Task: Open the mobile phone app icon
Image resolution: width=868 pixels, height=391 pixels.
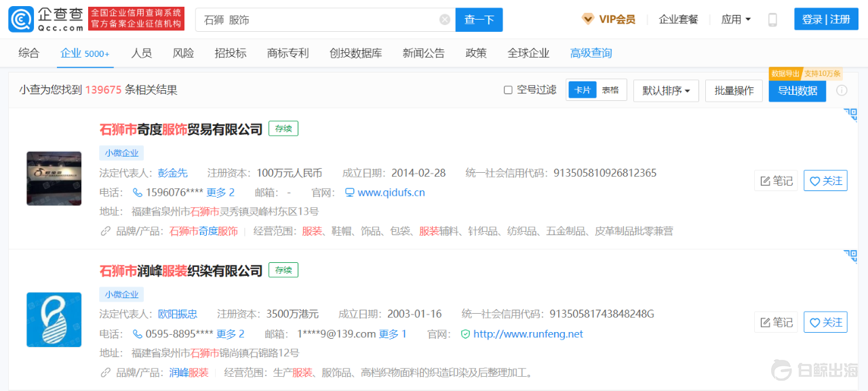Action: (x=772, y=20)
